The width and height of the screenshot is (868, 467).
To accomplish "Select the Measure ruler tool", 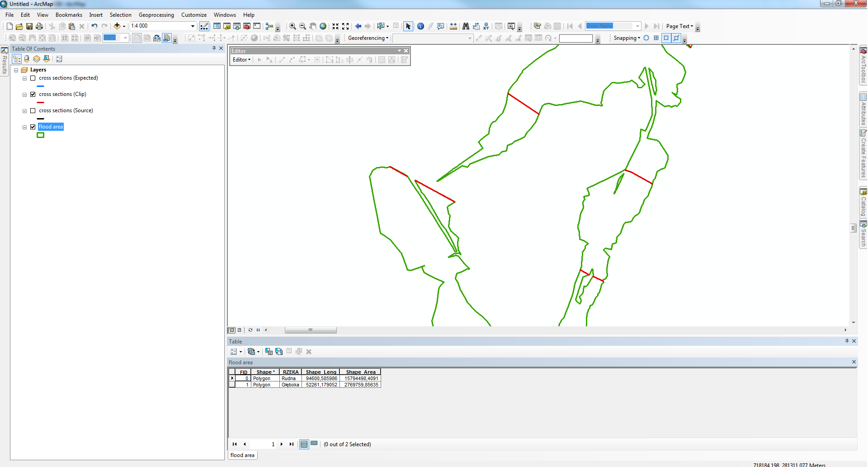I will [x=453, y=26].
